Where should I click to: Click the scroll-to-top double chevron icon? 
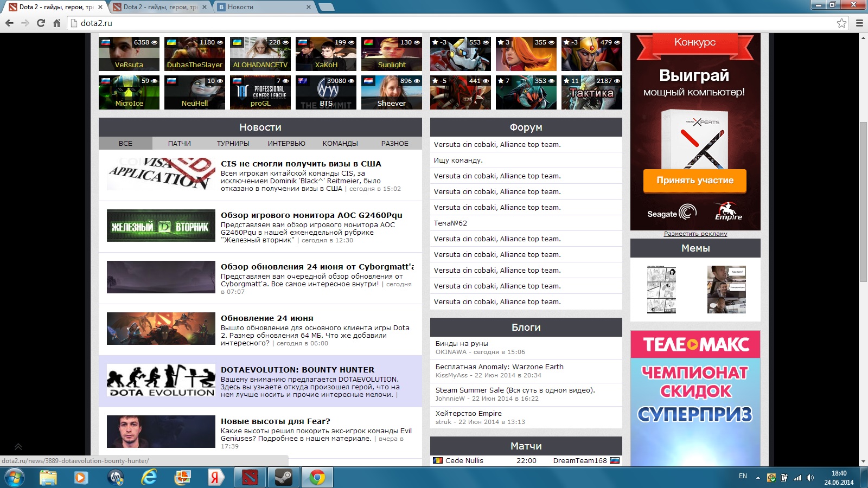click(x=18, y=447)
